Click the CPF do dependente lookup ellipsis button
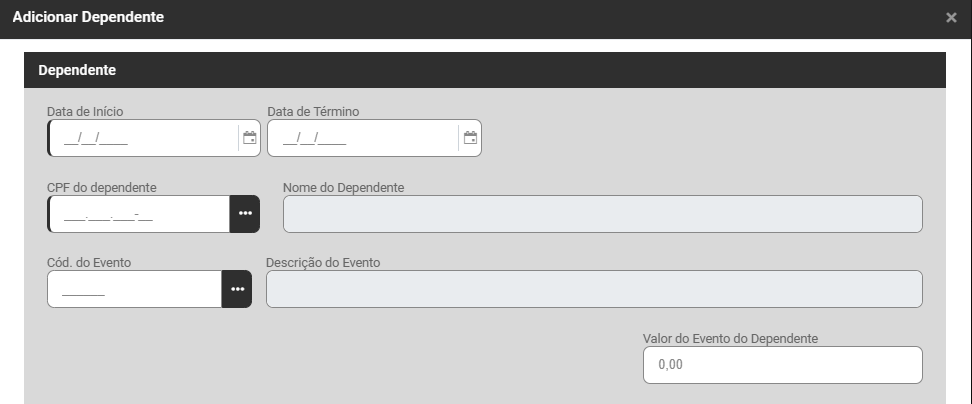Image resolution: width=972 pixels, height=404 pixels. 245,214
